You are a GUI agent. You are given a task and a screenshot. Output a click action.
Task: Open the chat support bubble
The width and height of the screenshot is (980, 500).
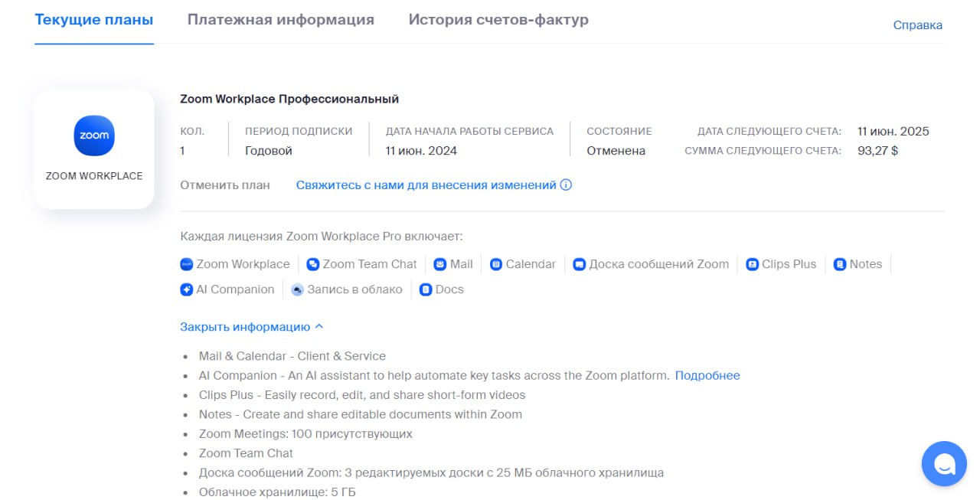coord(944,463)
